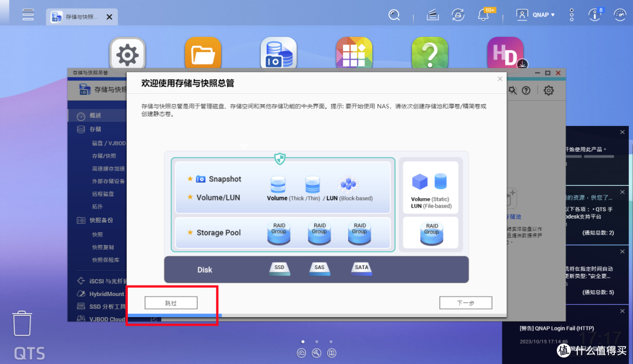Open the storage window tools wrench icon
Screen dimensions: 633x364
coord(513,90)
